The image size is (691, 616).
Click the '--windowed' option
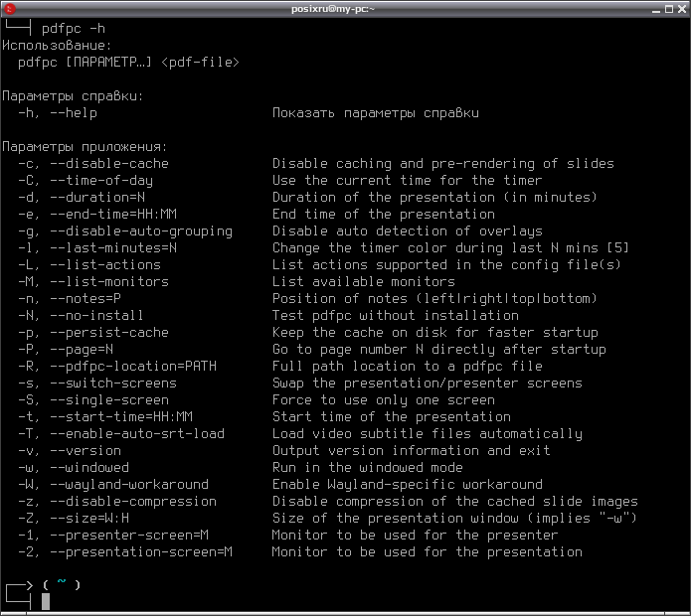[89, 467]
